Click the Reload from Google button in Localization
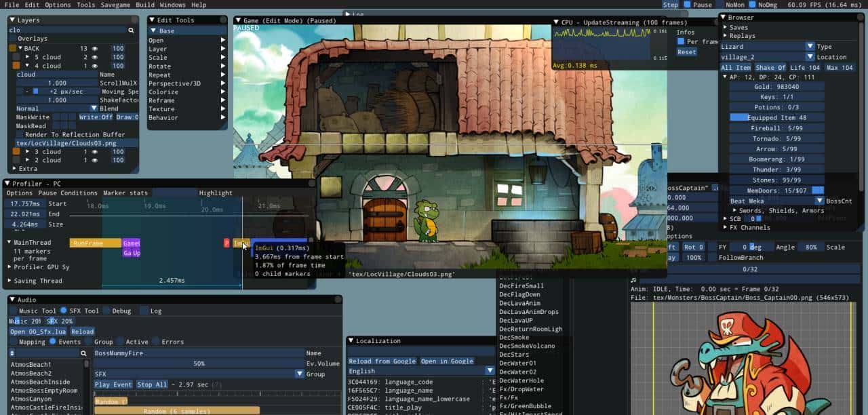 (x=383, y=361)
